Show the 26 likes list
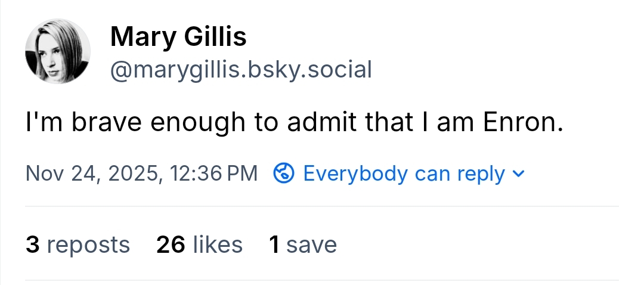Viewport: 644px width, 285px height. (199, 244)
